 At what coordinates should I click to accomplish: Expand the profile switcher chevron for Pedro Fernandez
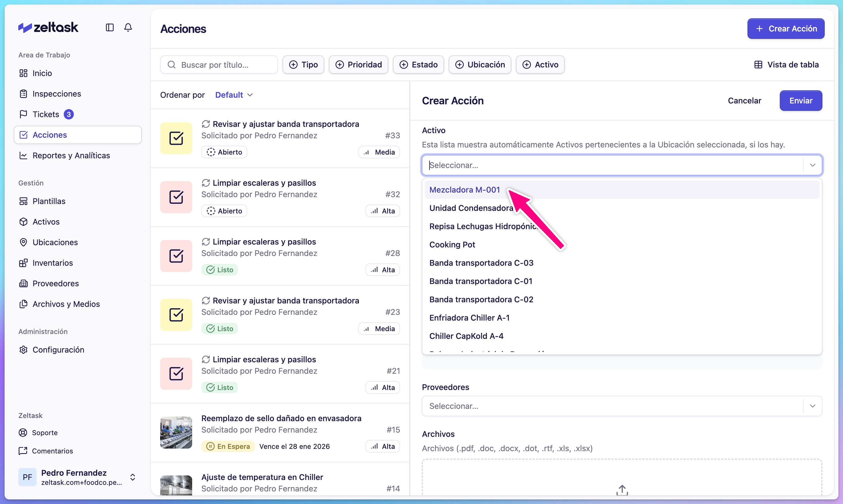pos(133,477)
